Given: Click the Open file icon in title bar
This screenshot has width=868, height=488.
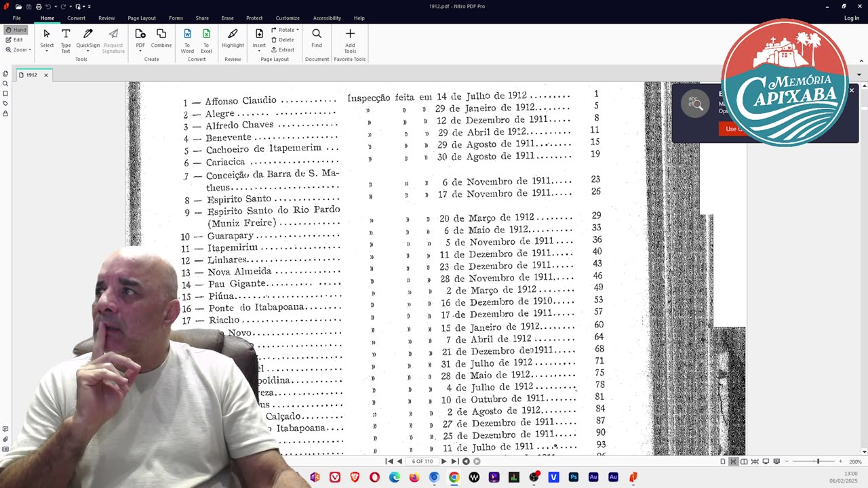Looking at the screenshot, I should click(18, 7).
